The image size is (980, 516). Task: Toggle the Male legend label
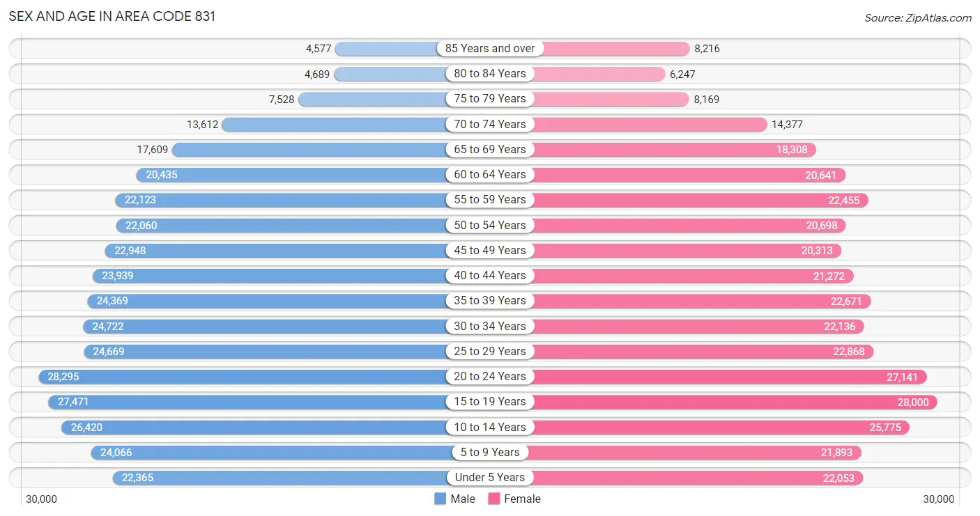coord(463,499)
